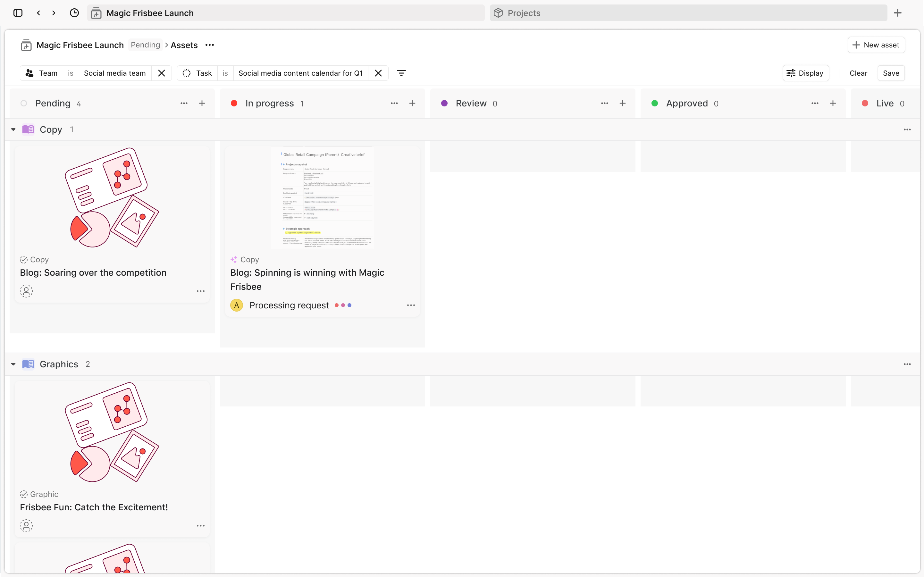Remove the Team filter
This screenshot has height=577, width=924.
pyautogui.click(x=162, y=73)
